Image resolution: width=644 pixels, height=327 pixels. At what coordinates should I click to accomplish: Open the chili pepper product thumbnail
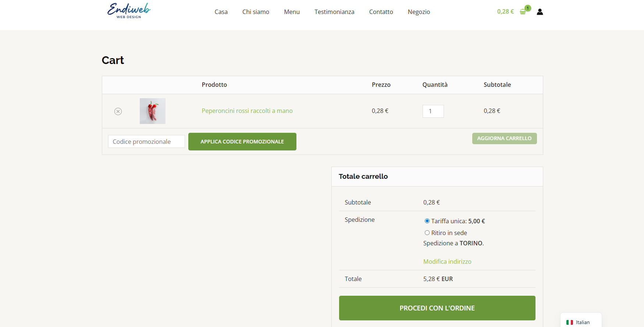point(153,111)
